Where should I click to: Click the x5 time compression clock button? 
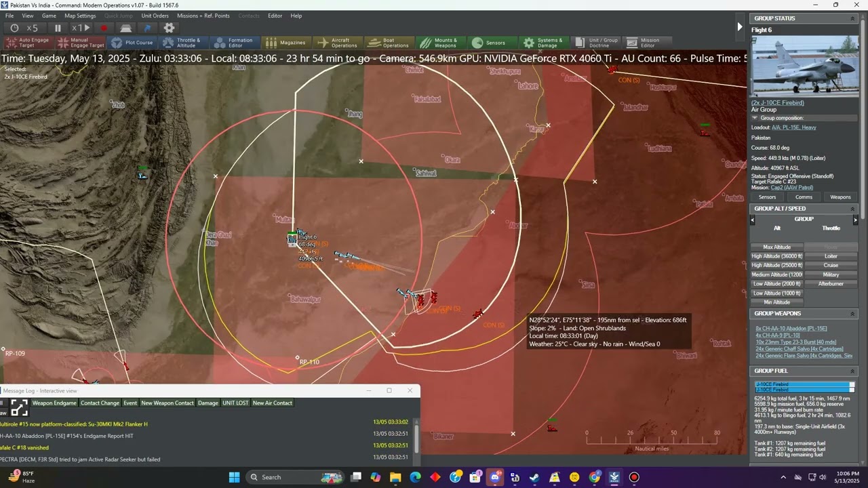(24, 28)
